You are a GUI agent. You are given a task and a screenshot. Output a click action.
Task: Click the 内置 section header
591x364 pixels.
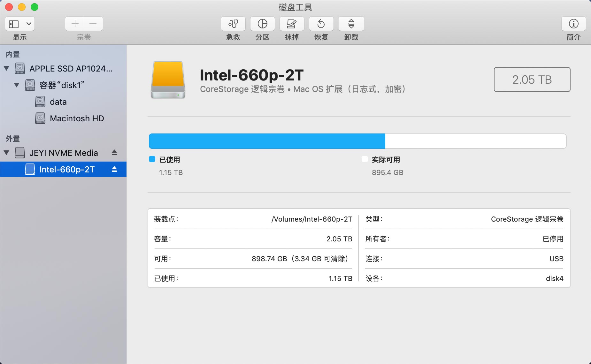[x=13, y=54]
